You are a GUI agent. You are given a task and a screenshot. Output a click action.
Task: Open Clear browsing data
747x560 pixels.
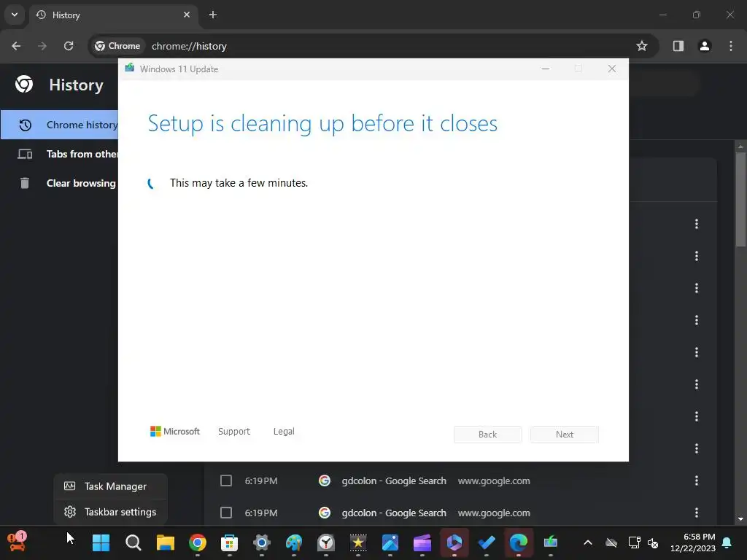click(60, 183)
